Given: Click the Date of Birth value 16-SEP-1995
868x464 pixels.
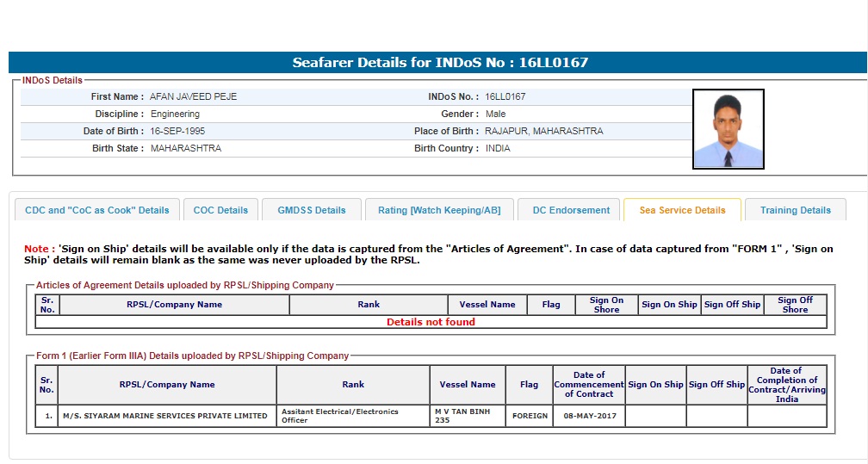Looking at the screenshot, I should (x=177, y=131).
